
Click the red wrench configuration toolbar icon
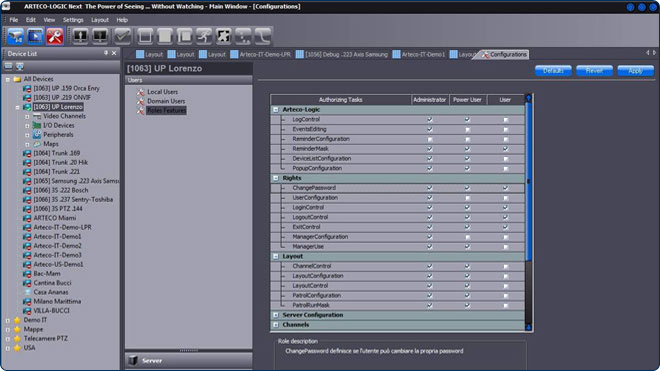[x=55, y=36]
